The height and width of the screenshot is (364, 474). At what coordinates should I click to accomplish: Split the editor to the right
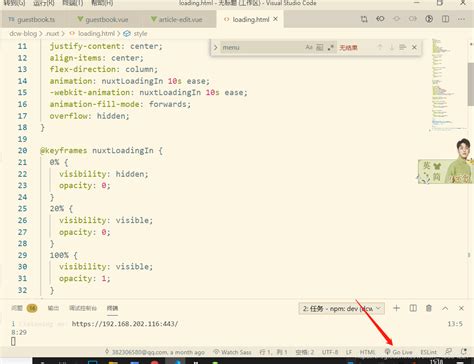tap(445, 19)
